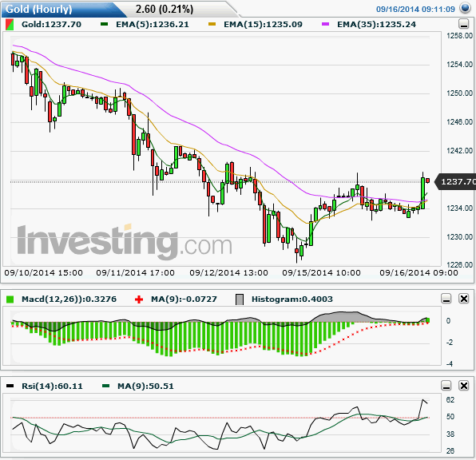Viewport: 476px width, 460px height.
Task: Collapse the MACD indicator panel
Action: pyautogui.click(x=446, y=299)
